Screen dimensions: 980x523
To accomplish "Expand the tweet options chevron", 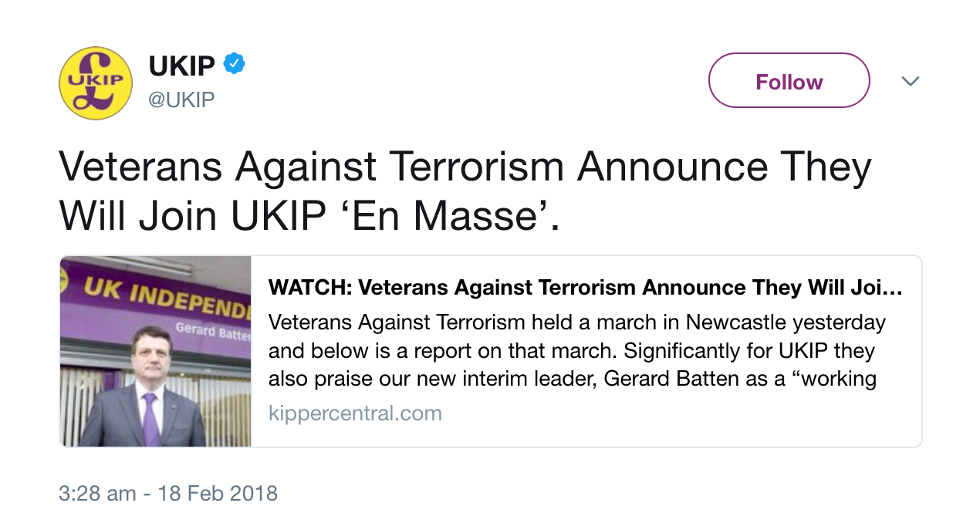I will click(x=911, y=81).
